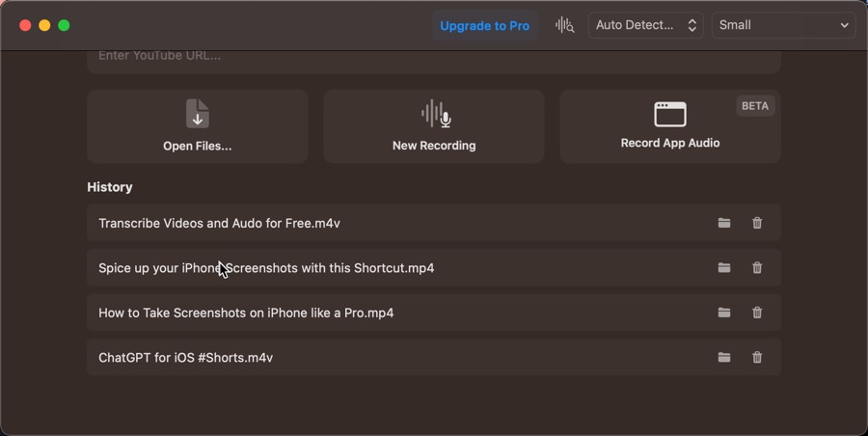Remove How to Take Screenshots on iPhone entry
This screenshot has width=868, height=436.
[757, 313]
